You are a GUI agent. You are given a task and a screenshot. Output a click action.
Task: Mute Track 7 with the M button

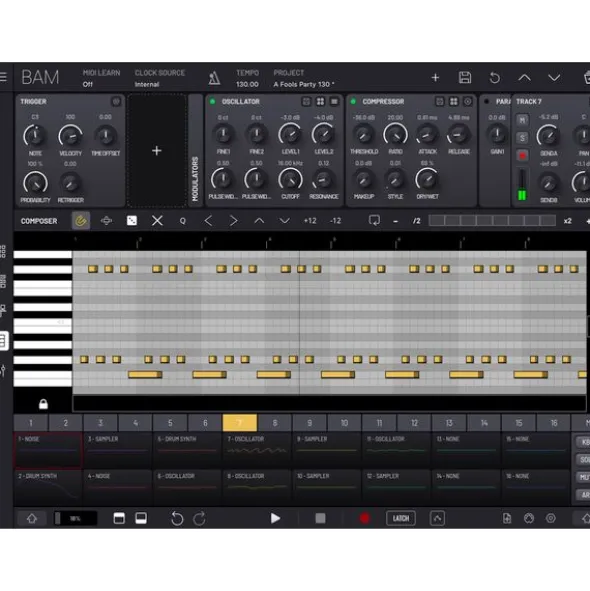pyautogui.click(x=522, y=120)
